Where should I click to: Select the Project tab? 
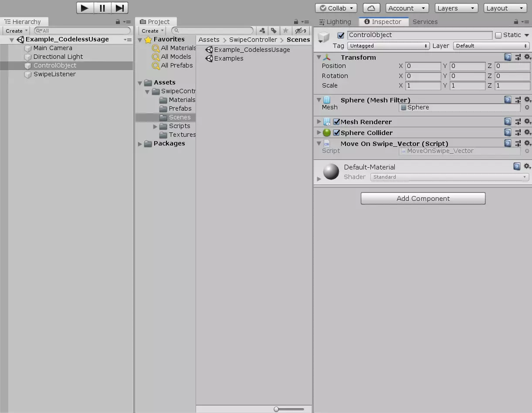pos(155,22)
